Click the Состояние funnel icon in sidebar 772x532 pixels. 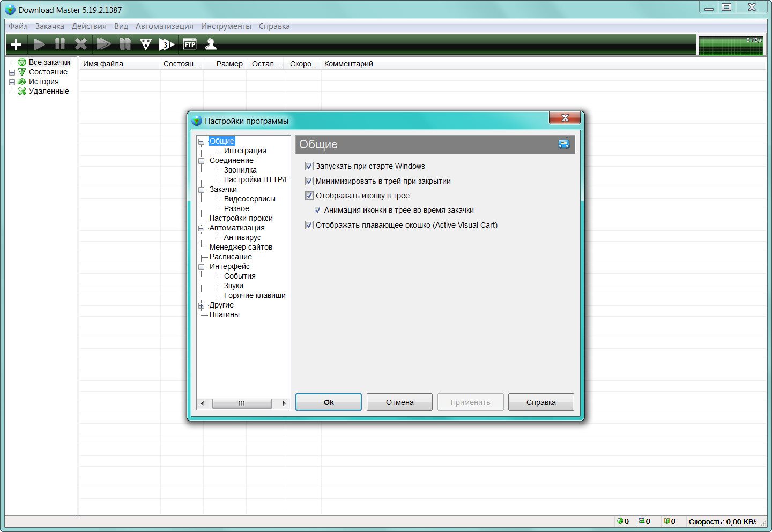tap(22, 72)
